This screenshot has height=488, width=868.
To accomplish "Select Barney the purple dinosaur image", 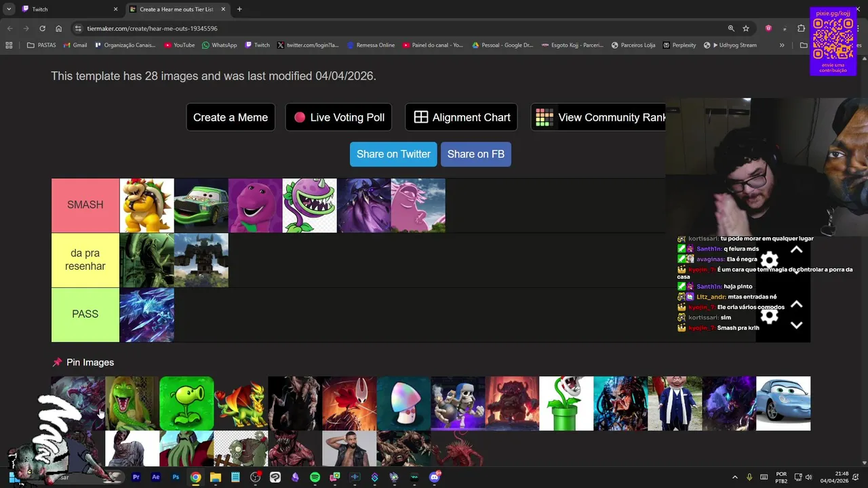I will [256, 205].
